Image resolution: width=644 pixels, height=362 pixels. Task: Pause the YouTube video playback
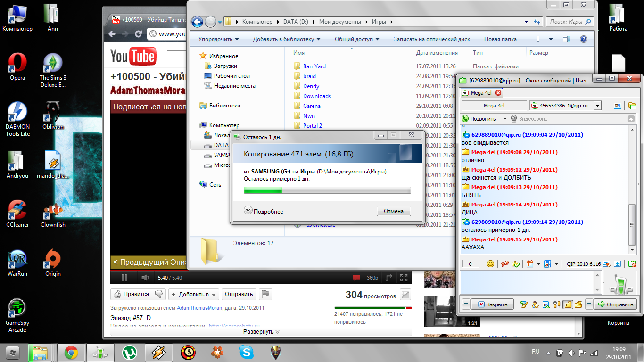(124, 278)
